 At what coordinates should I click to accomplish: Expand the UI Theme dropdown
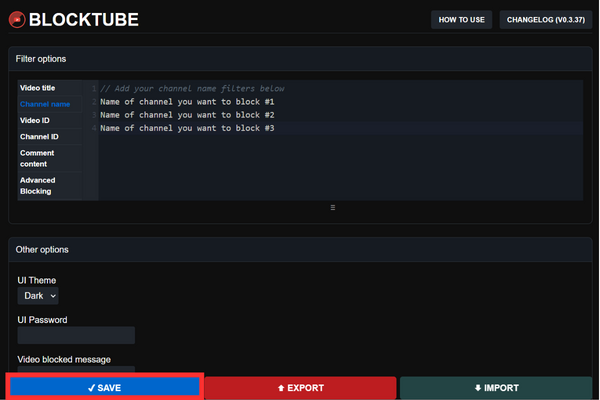coord(39,296)
